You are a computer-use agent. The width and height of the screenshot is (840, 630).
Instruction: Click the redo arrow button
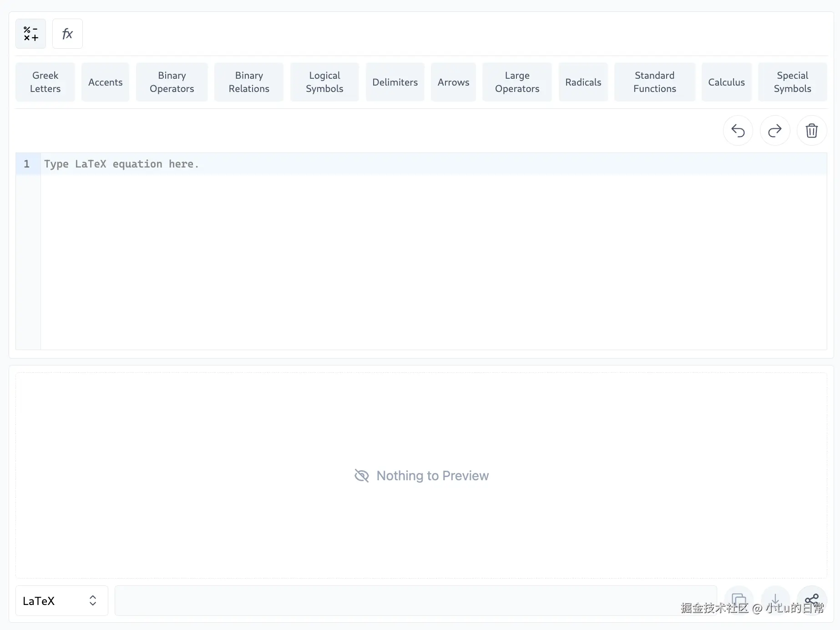coord(774,131)
